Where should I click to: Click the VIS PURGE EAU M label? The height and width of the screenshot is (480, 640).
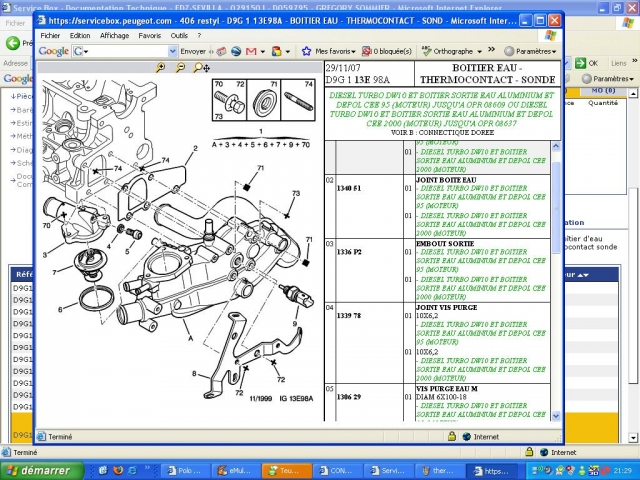tap(447, 389)
